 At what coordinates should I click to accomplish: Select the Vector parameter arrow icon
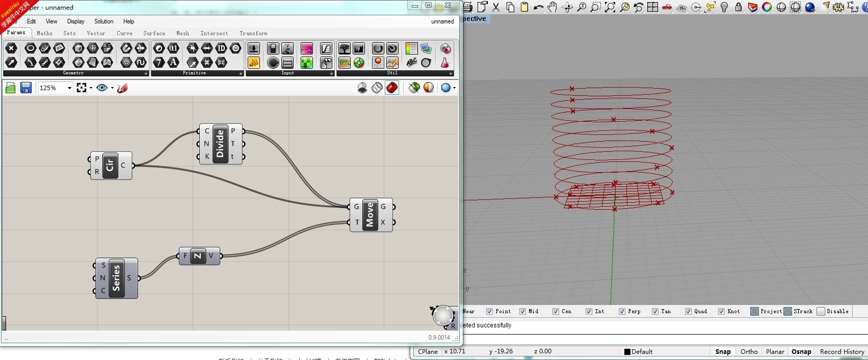tap(11, 63)
